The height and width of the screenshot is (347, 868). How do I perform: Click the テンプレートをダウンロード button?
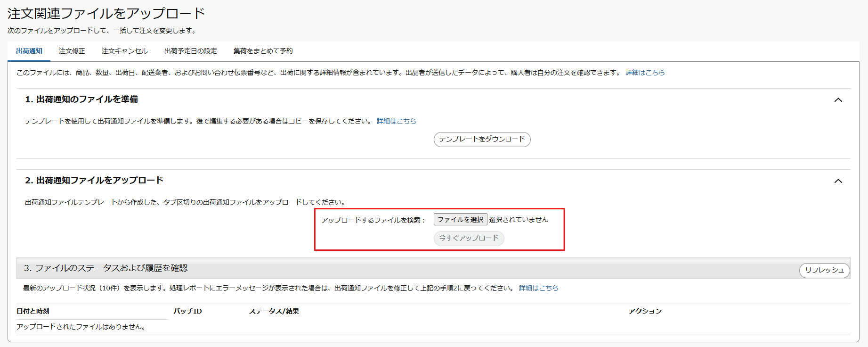tap(482, 139)
